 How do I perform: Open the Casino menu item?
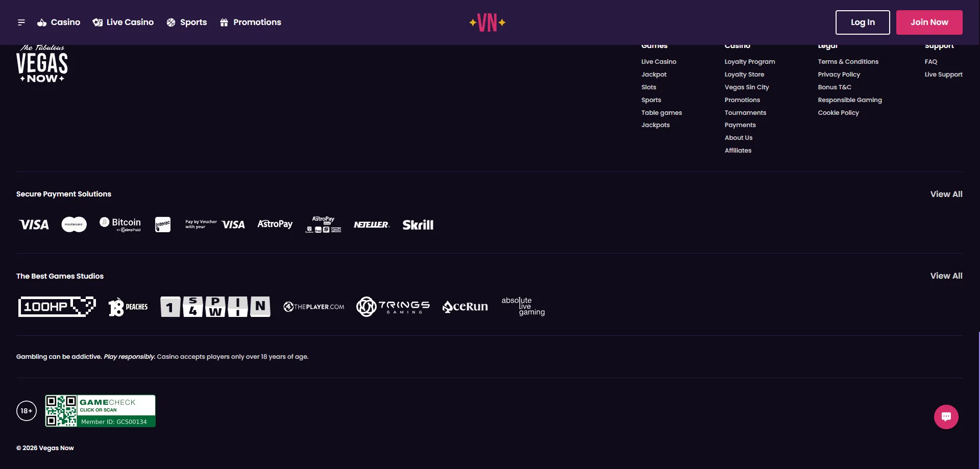pyautogui.click(x=59, y=22)
